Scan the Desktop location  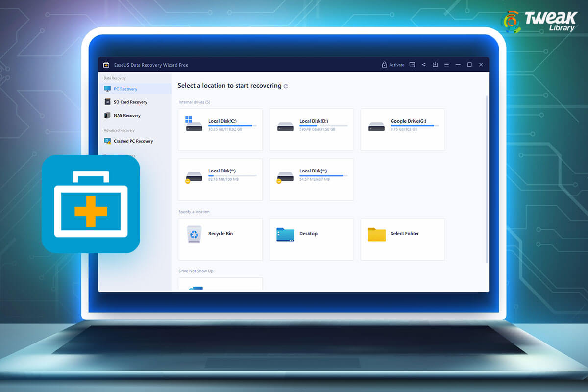click(x=311, y=239)
